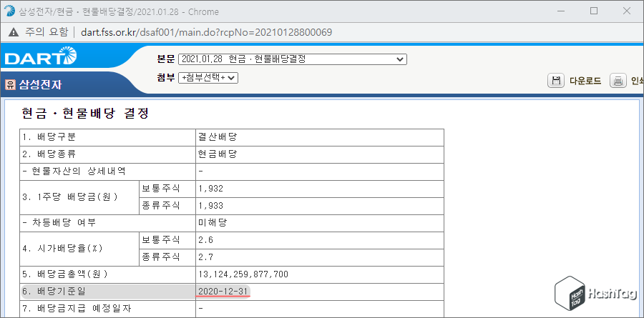Click the 현물자산의 상세내역 label

pyautogui.click(x=74, y=172)
